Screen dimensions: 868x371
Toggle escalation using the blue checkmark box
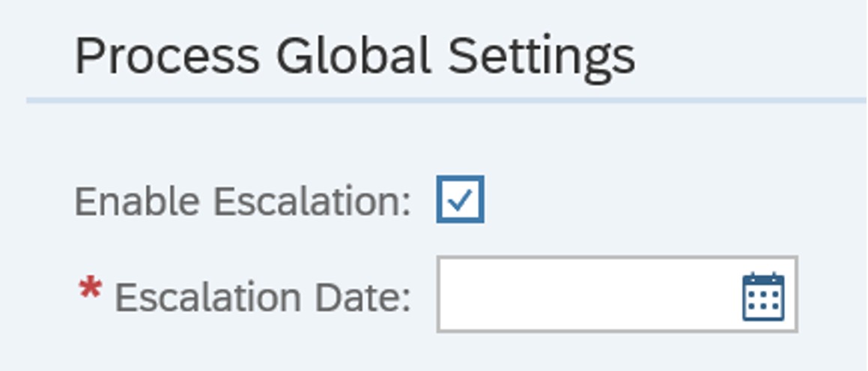coord(460,199)
